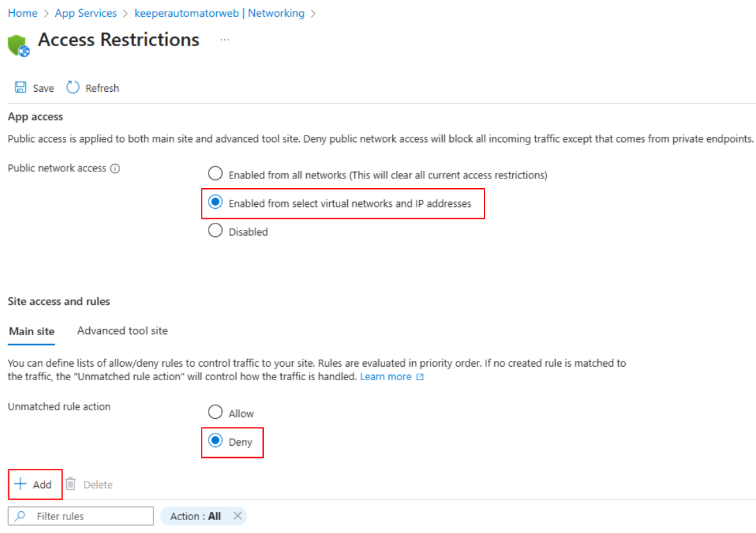Image resolution: width=756 pixels, height=533 pixels.
Task: Open the Learn more link
Action: point(385,377)
